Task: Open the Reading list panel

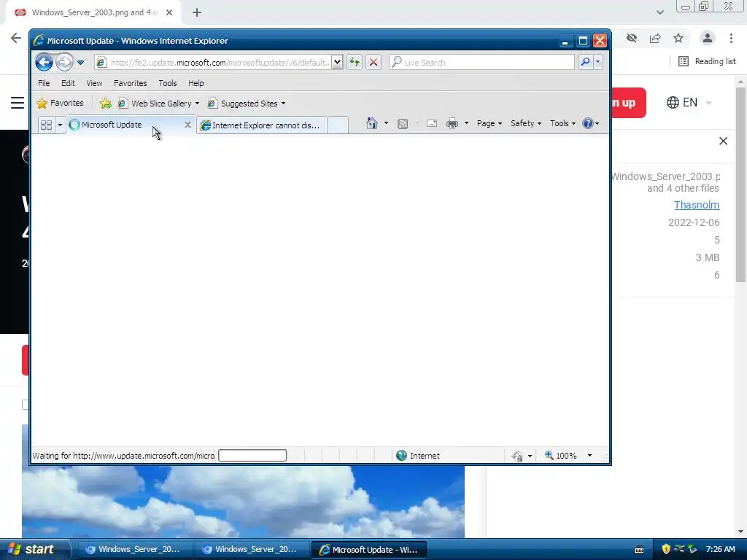Action: tap(707, 61)
